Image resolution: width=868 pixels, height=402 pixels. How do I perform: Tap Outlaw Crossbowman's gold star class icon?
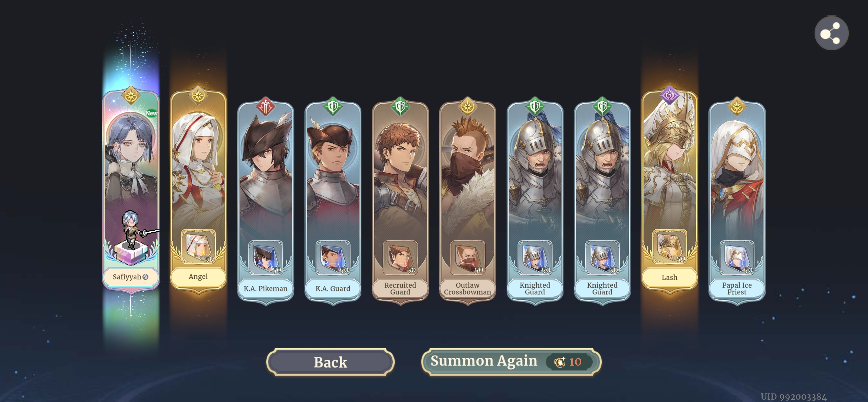coord(467,107)
